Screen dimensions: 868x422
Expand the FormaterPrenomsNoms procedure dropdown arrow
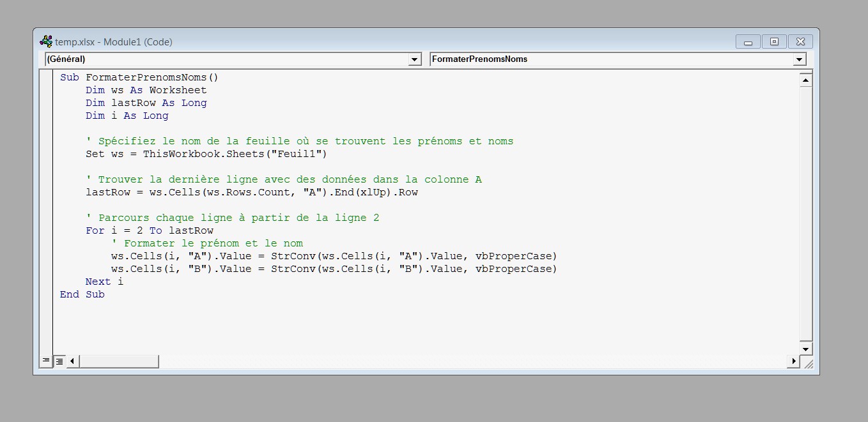[799, 59]
